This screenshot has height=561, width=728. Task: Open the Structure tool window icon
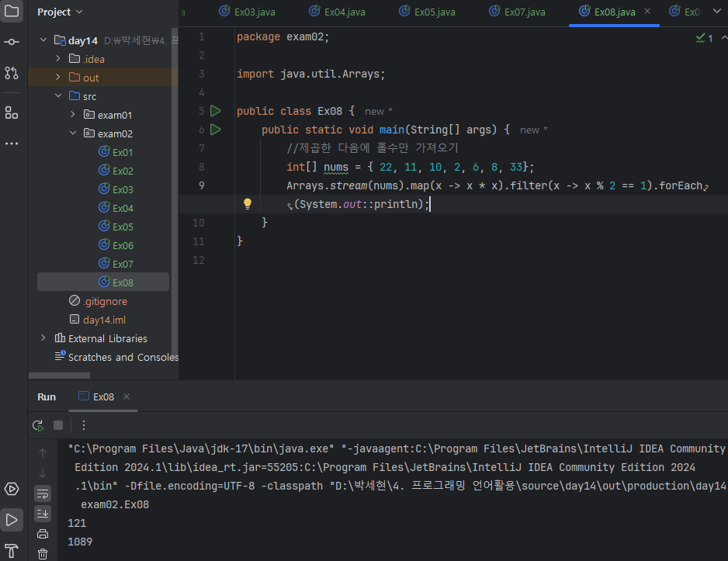tap(11, 113)
